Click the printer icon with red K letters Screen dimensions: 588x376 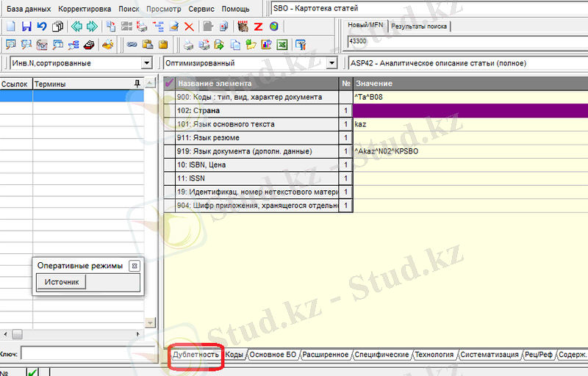click(142, 26)
